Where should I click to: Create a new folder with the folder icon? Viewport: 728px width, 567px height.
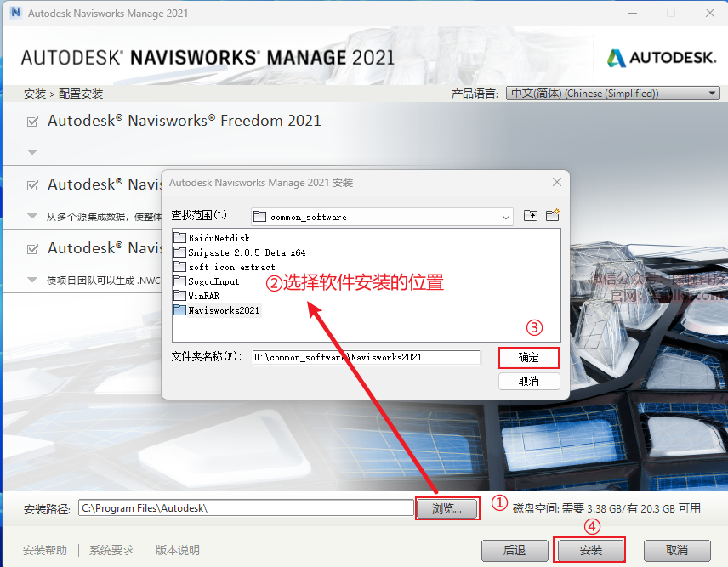click(x=553, y=215)
